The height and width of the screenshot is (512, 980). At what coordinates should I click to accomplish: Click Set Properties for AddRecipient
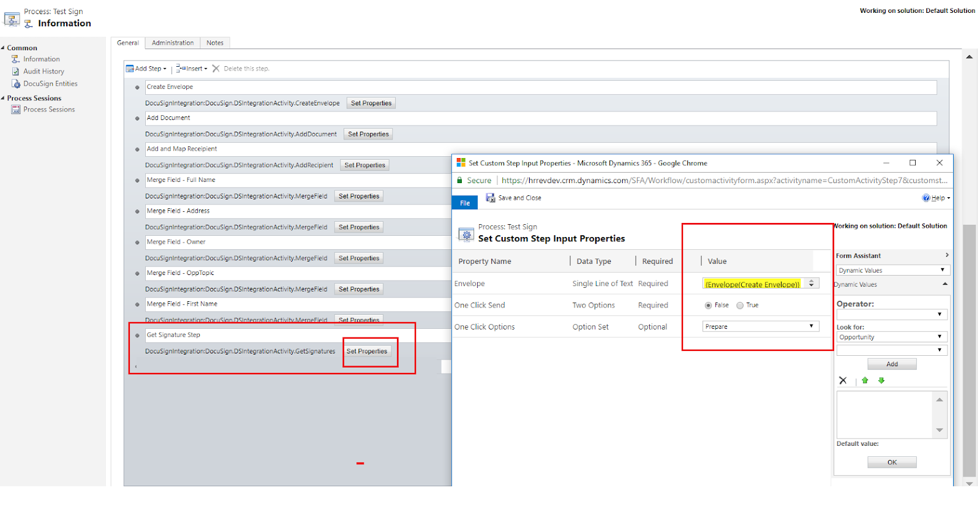click(x=364, y=165)
